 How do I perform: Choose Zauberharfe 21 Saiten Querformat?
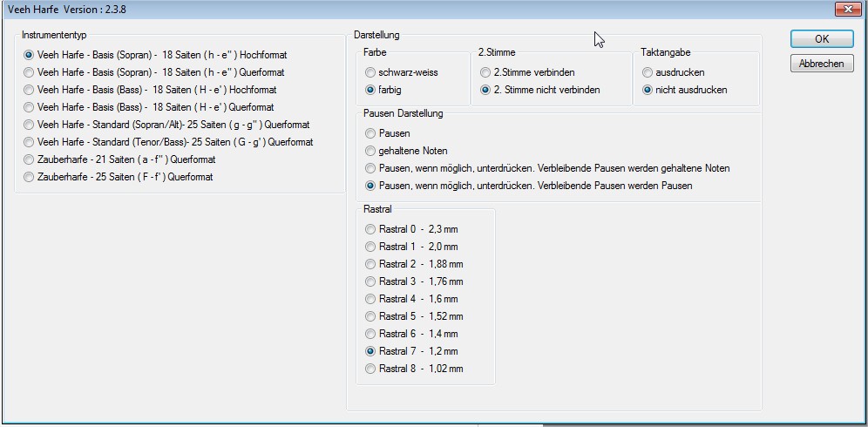[30, 159]
